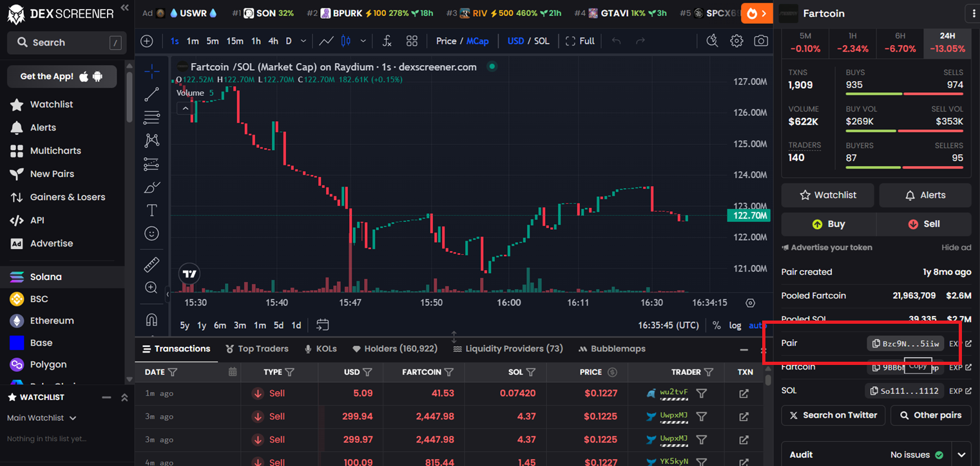Click the red Sell button
This screenshot has height=466, width=980.
[x=924, y=224]
